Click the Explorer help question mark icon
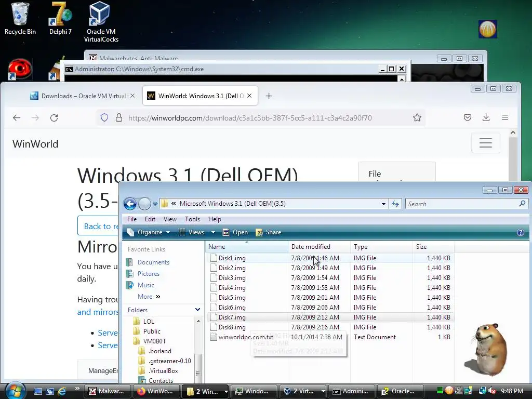Viewport: 532px width, 399px height. pos(521,232)
